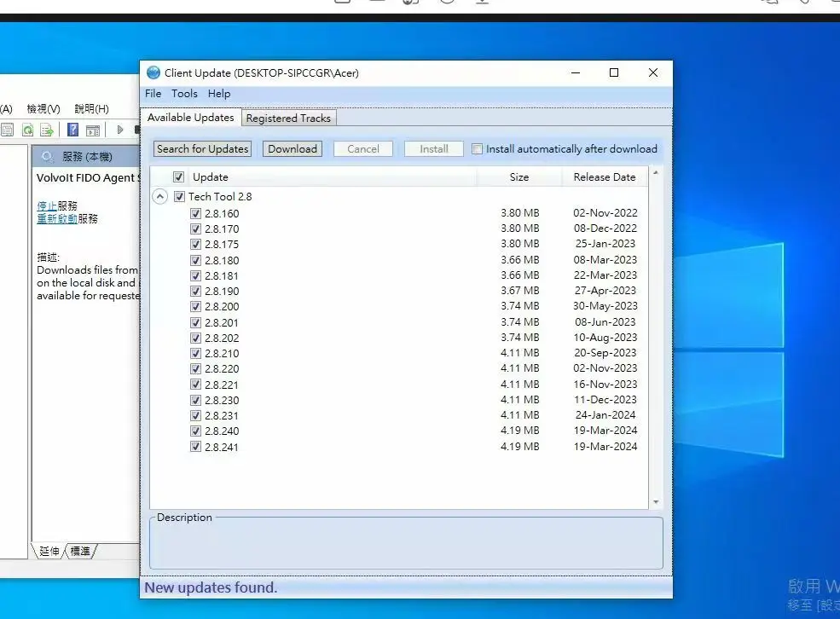Click the Export List icon in Services toolbar
Viewport: 840px width, 619px height.
pyautogui.click(x=48, y=130)
